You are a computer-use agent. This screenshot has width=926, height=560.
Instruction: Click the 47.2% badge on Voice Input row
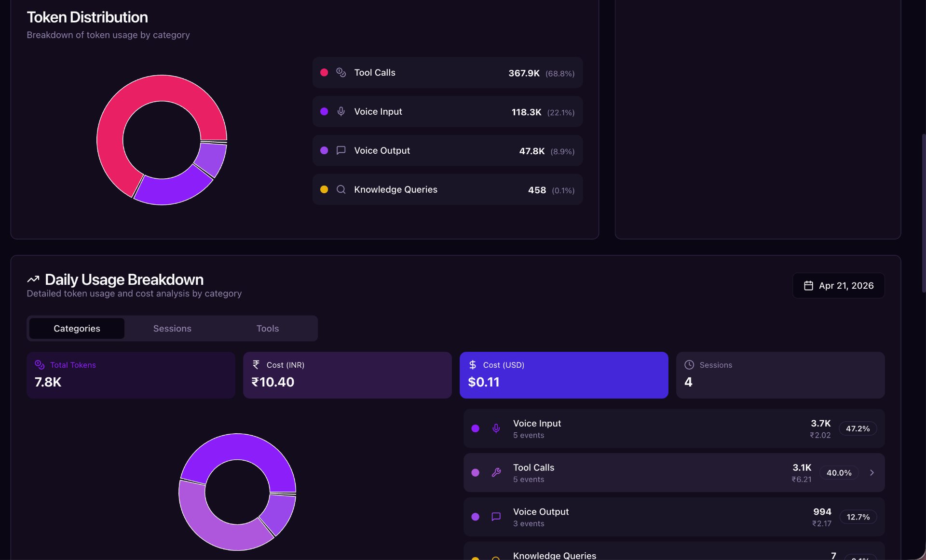[x=858, y=428]
